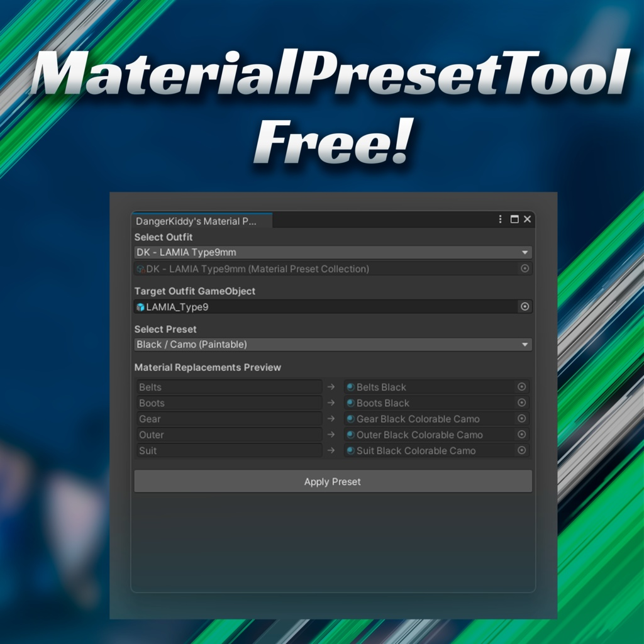Screen dimensions: 644x644
Task: Open object picker for LAMIA_Type9 target field
Action: pos(525,307)
